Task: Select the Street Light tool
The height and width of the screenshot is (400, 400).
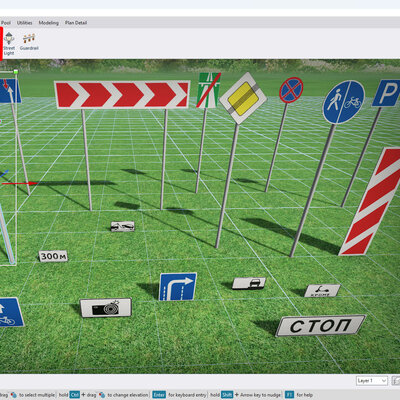Action: (9, 44)
